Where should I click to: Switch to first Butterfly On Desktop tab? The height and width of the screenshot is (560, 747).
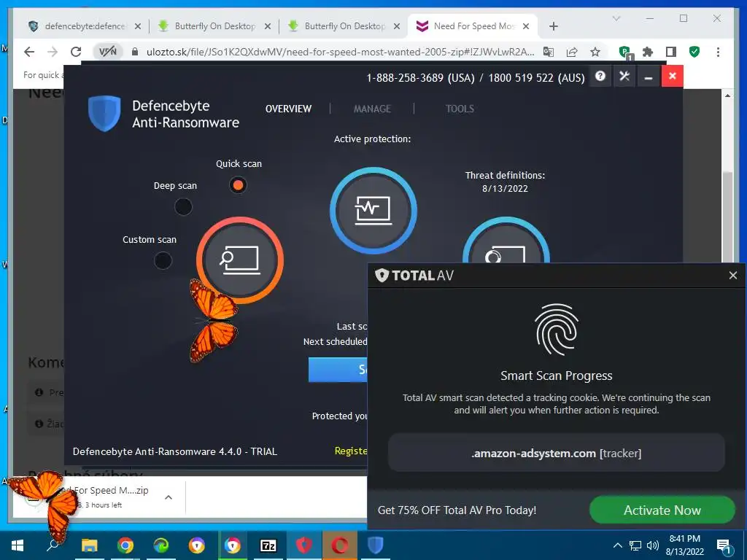(x=213, y=26)
